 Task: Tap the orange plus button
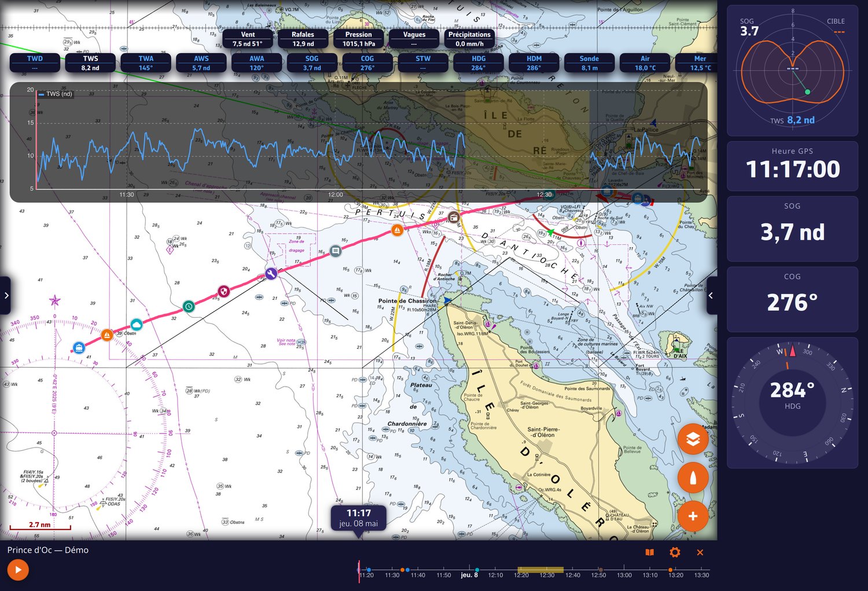pos(693,516)
